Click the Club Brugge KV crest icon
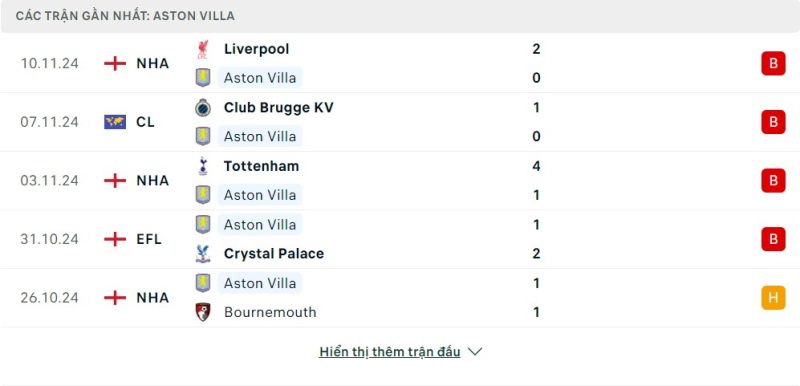 coord(203,108)
